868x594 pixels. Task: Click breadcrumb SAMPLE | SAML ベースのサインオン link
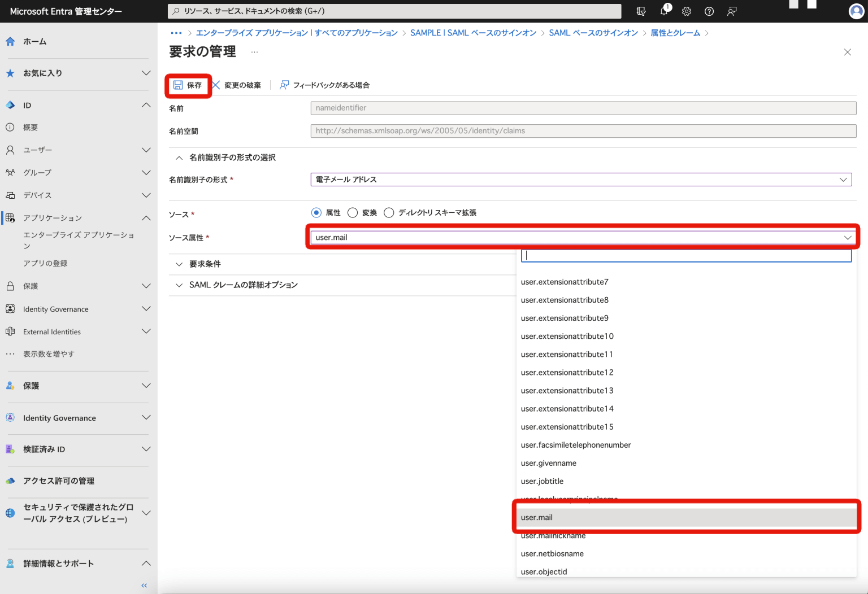(474, 33)
